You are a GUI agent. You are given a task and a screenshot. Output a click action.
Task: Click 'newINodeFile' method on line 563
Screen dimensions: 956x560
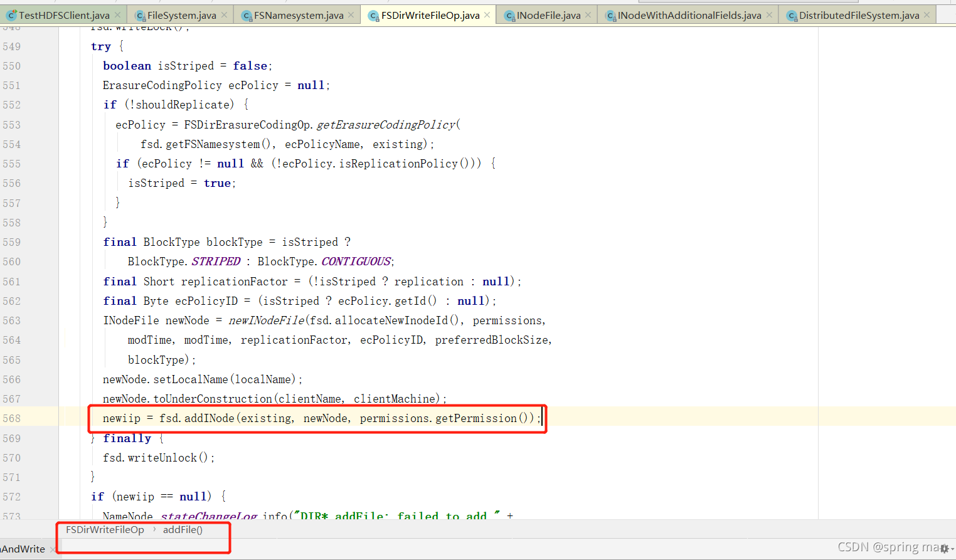click(x=267, y=320)
